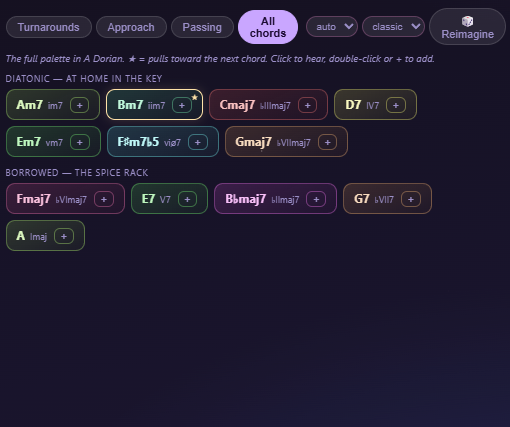
Task: Add D7 chord with its plus icon
Action: [396, 105]
